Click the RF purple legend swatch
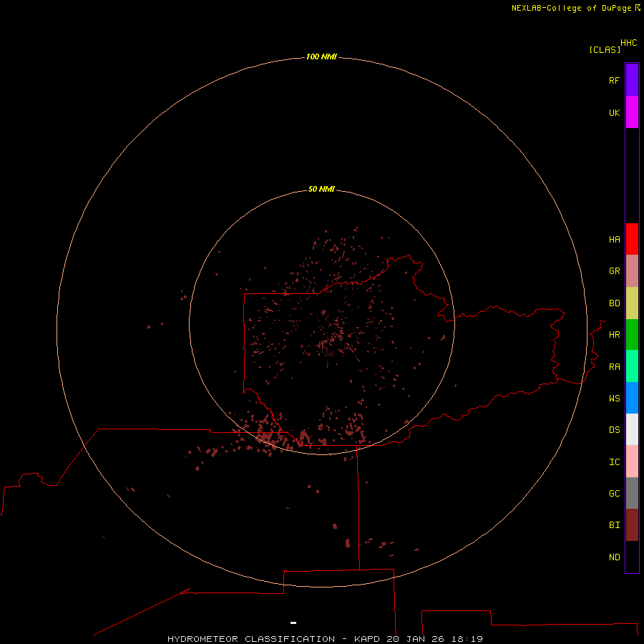This screenshot has width=644, height=644. point(632,80)
